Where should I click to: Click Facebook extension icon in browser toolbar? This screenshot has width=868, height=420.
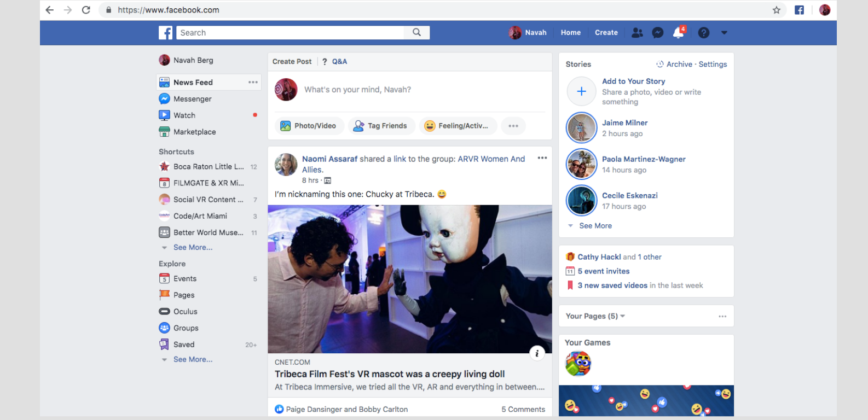[800, 10]
